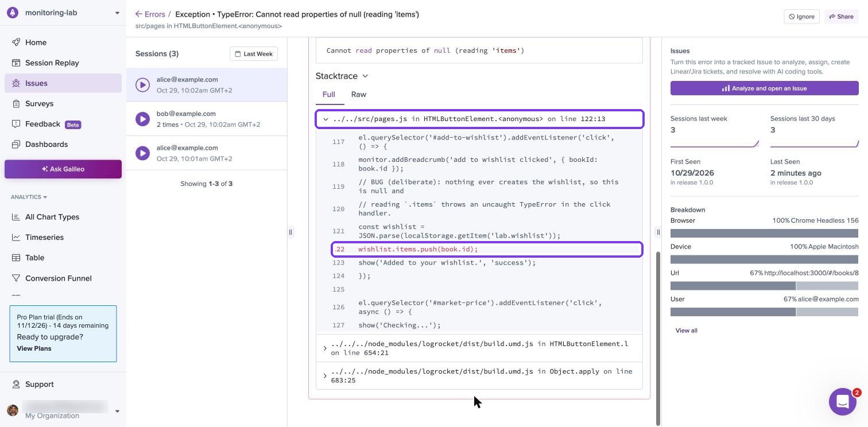868x427 pixels.
Task: Open the Conversion Funnel icon
Action: pyautogui.click(x=16, y=278)
